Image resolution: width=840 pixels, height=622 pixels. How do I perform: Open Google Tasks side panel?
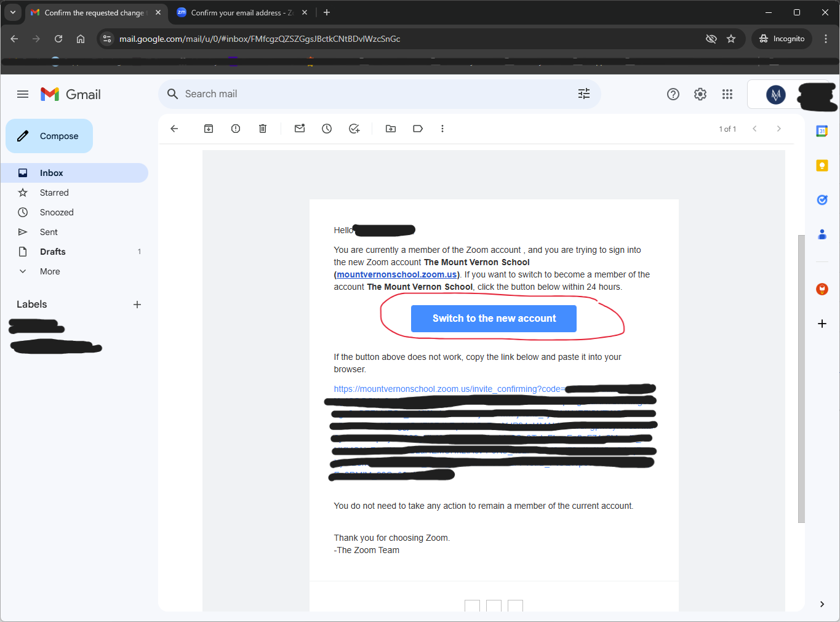[x=822, y=200]
